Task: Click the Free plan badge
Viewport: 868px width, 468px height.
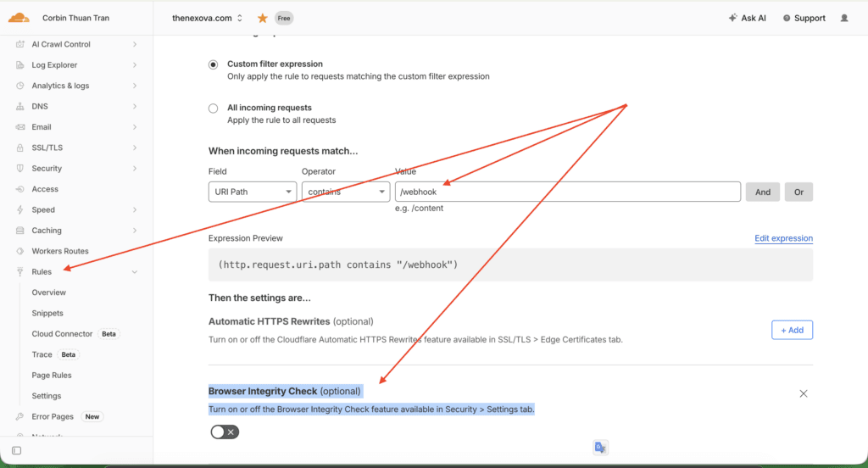Action: point(284,19)
